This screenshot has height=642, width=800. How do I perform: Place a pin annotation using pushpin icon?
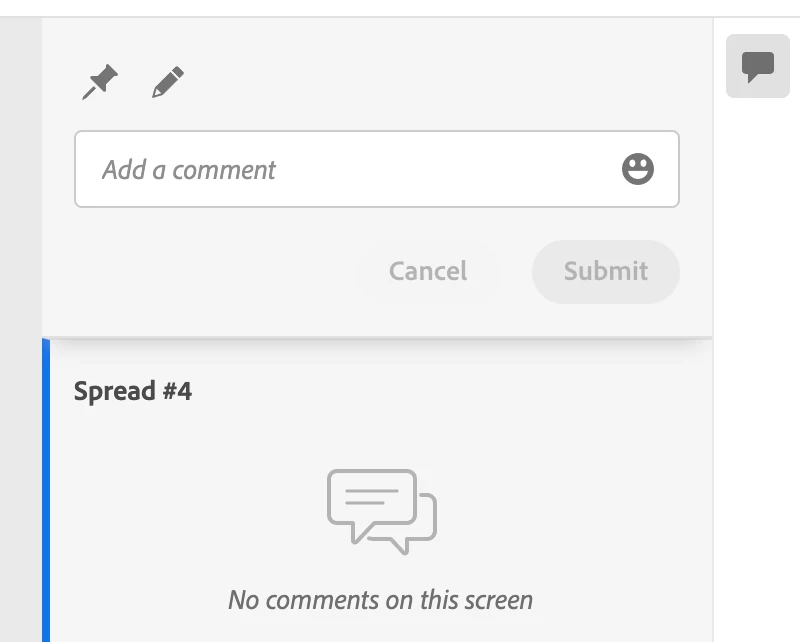(x=100, y=82)
